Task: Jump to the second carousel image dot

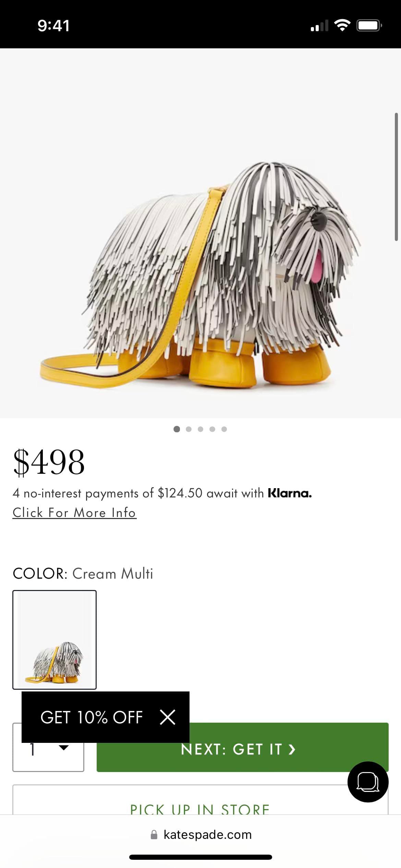Action: tap(189, 429)
